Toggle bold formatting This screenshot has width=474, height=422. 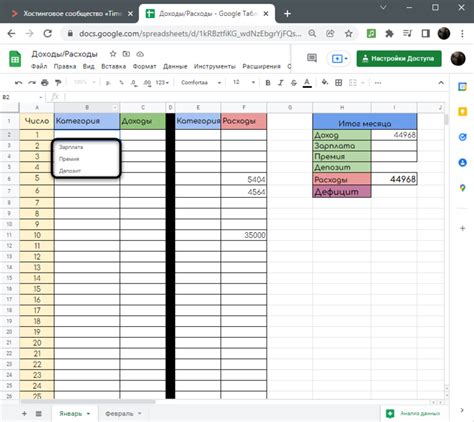click(268, 83)
